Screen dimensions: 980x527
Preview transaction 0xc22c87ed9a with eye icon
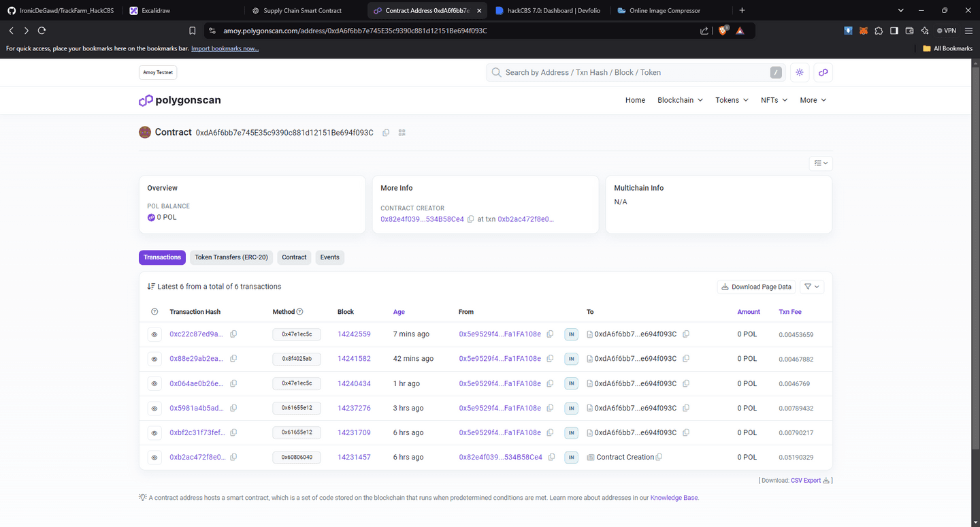154,334
